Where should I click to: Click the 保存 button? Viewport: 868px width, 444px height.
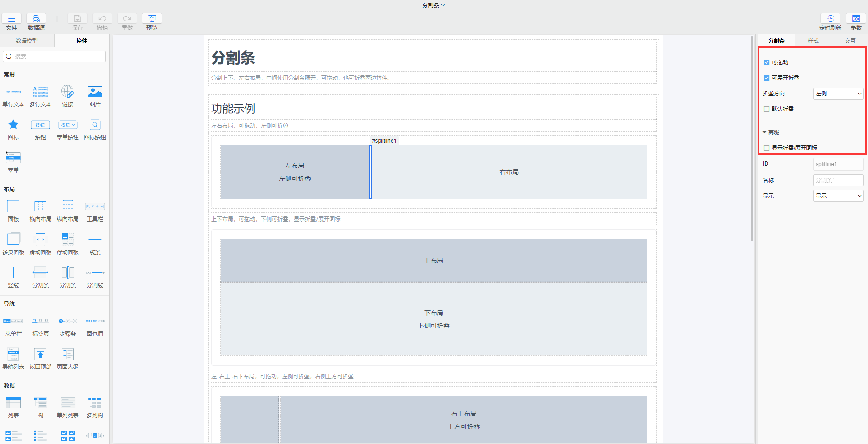coord(77,21)
